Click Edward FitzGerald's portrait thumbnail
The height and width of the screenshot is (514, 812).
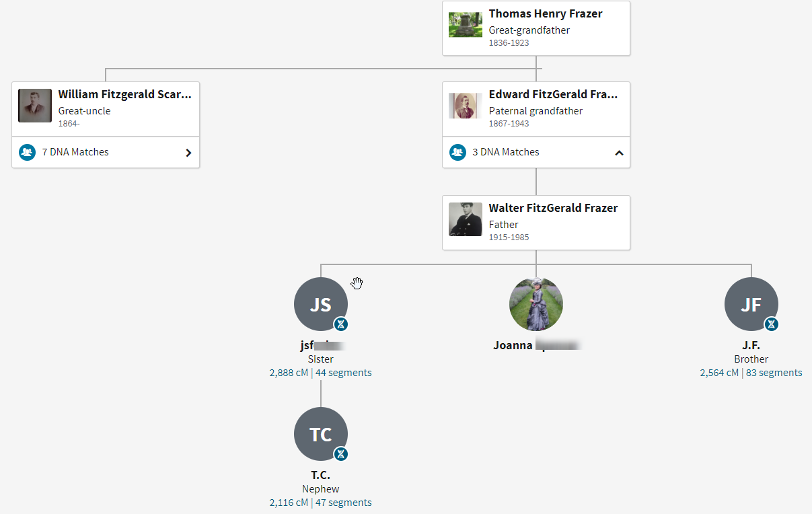(x=466, y=106)
